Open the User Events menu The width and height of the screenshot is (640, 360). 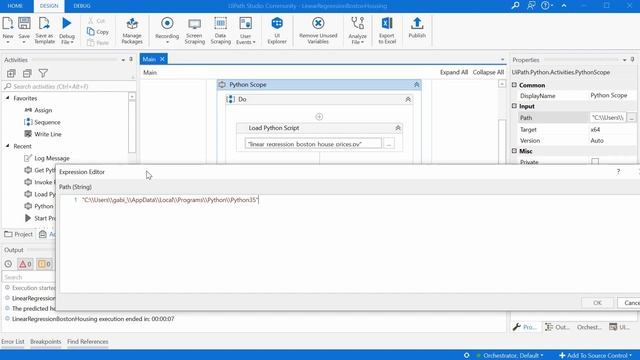point(246,30)
